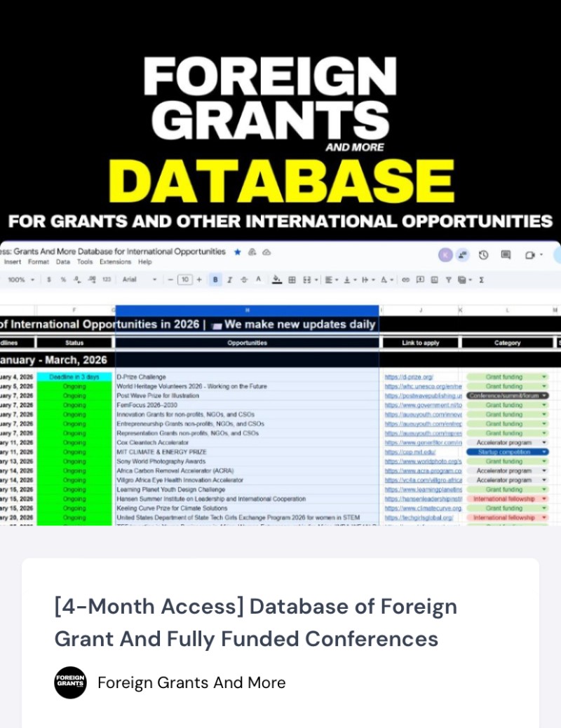Open the d-prize.org link
Screen dimensions: 561x728
(409, 377)
